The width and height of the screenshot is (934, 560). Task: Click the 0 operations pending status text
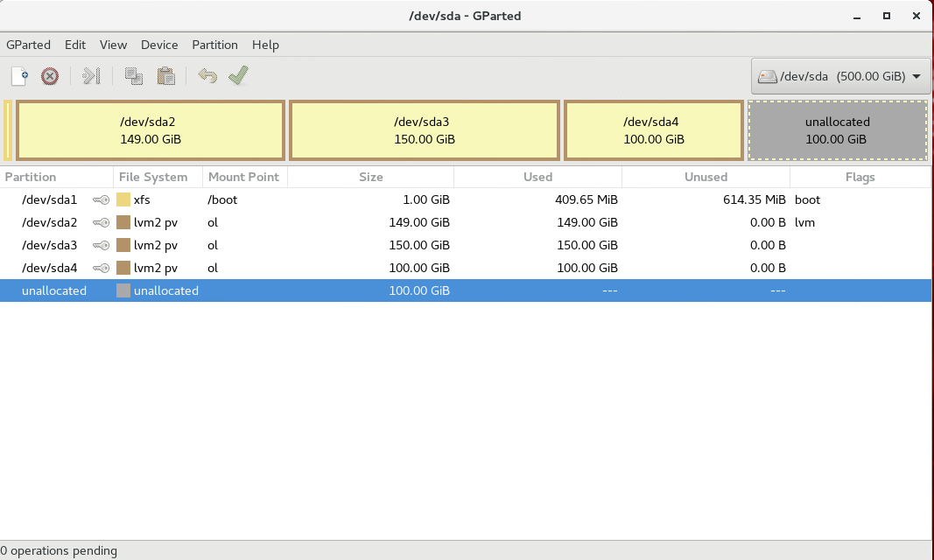(x=59, y=551)
